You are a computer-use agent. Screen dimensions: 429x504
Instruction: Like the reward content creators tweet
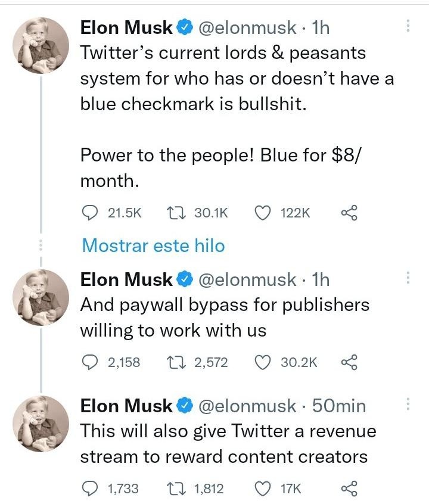263,489
